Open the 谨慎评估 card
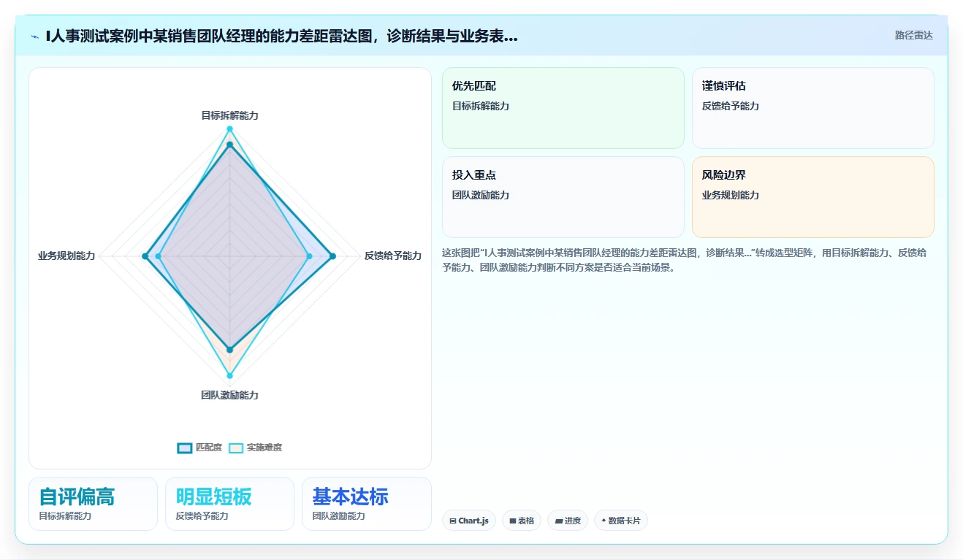Image resolution: width=963 pixels, height=560 pixels. click(x=813, y=108)
